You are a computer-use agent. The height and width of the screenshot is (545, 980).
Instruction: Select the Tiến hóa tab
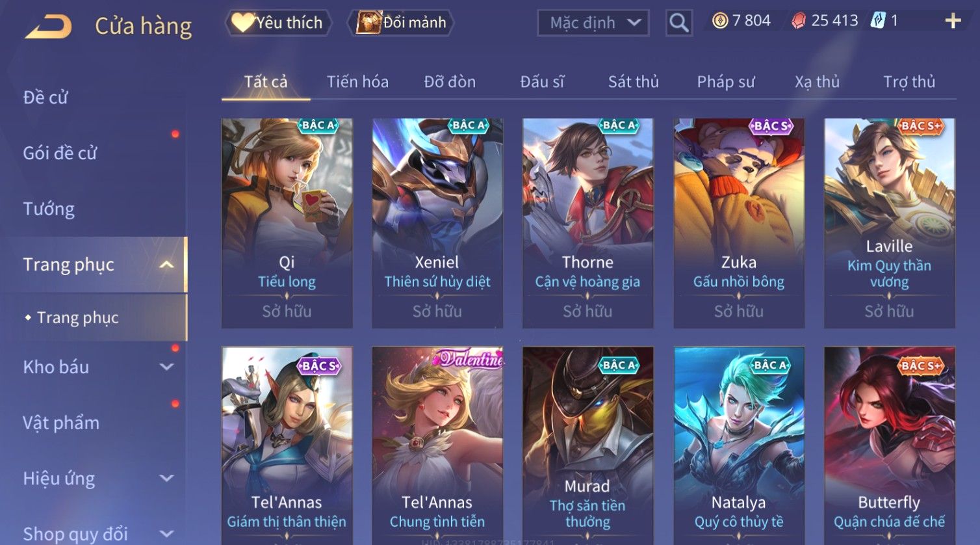(357, 82)
